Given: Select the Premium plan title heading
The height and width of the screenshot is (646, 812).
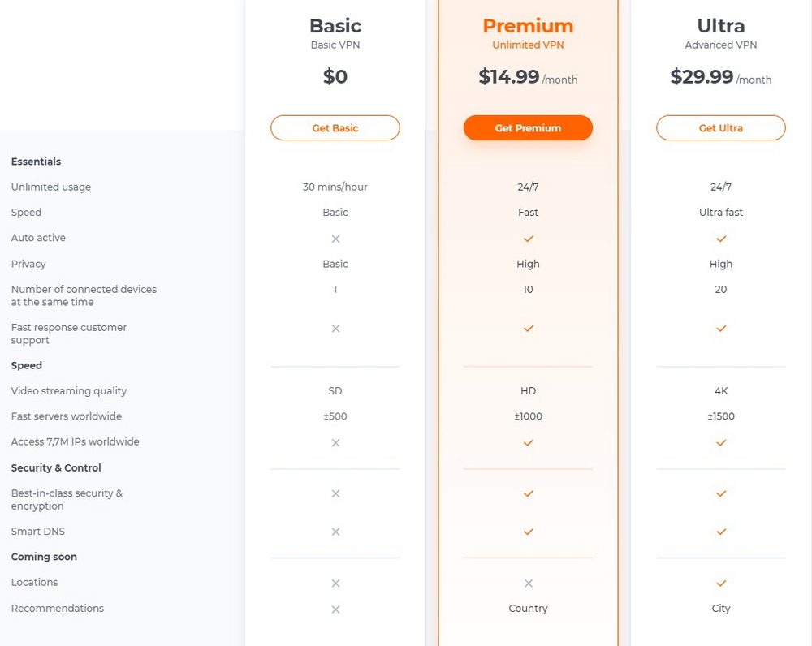Looking at the screenshot, I should click(528, 26).
